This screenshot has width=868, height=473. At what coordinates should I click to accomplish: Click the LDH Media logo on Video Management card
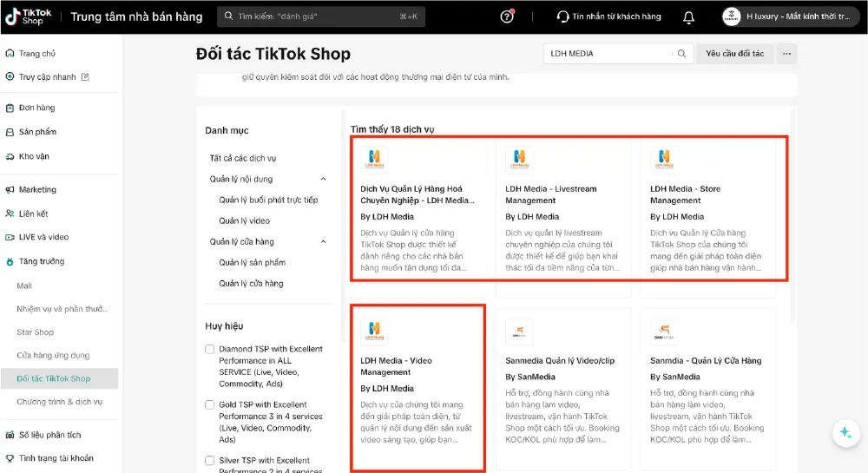pos(374,331)
